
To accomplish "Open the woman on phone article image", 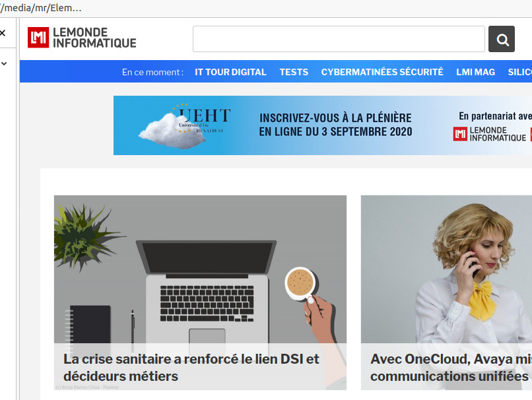I will (446, 269).
